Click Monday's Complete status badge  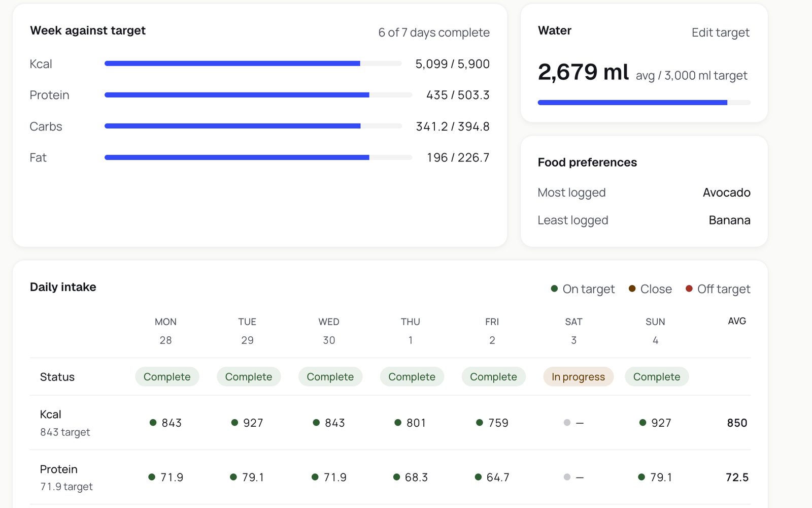click(167, 377)
